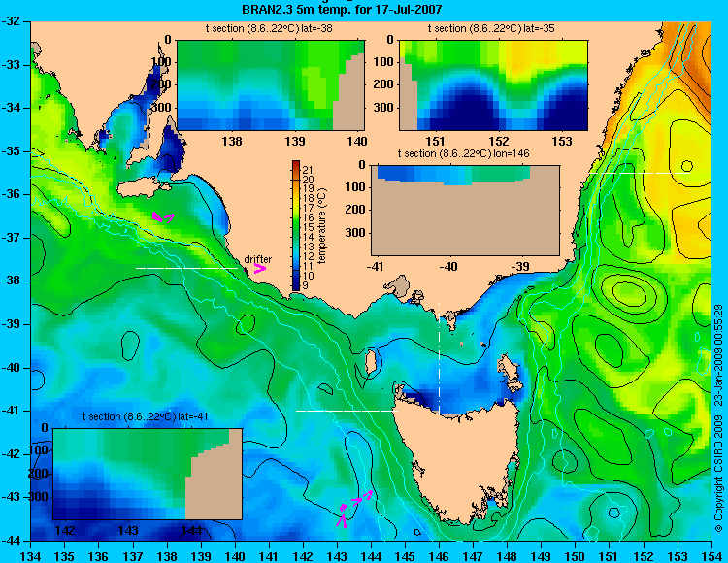
Task: Select magenta drifter marker south of Kangaroo Island
Action: point(162,217)
